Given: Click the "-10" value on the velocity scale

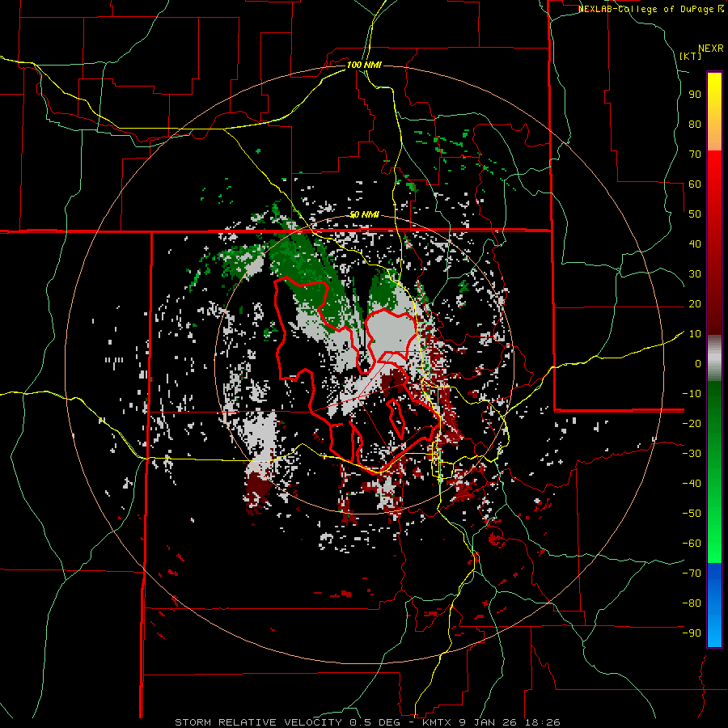Looking at the screenshot, I should pyautogui.click(x=692, y=394).
